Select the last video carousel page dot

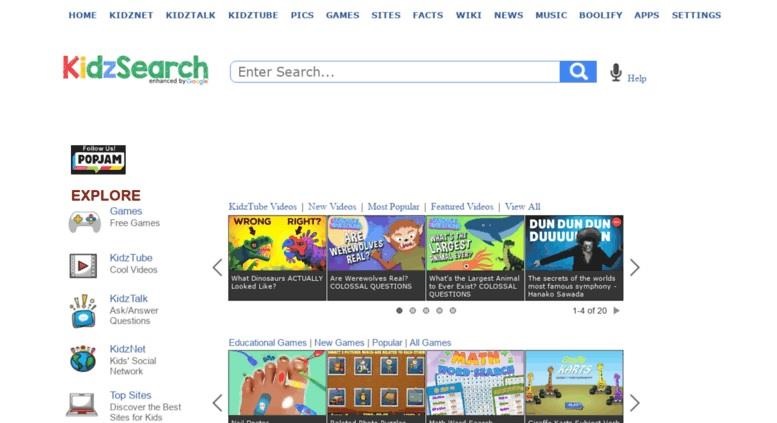click(453, 311)
